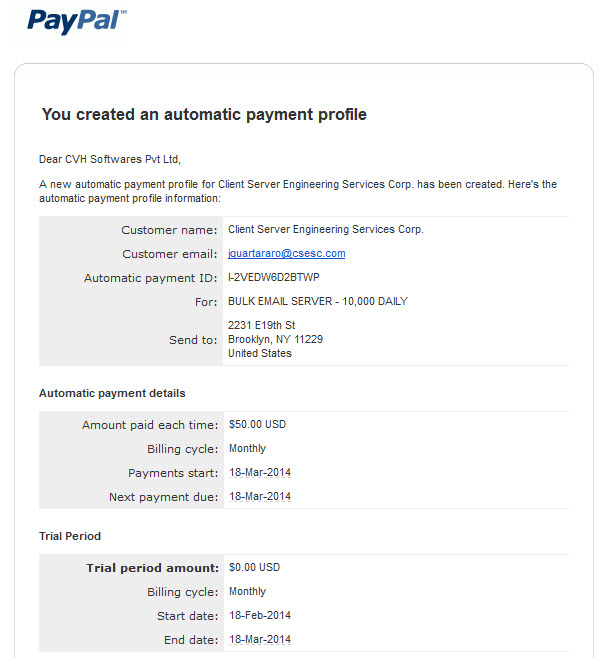Click the Payments start date 18-Mar-2014
The width and height of the screenshot is (609, 658).
coord(260,473)
